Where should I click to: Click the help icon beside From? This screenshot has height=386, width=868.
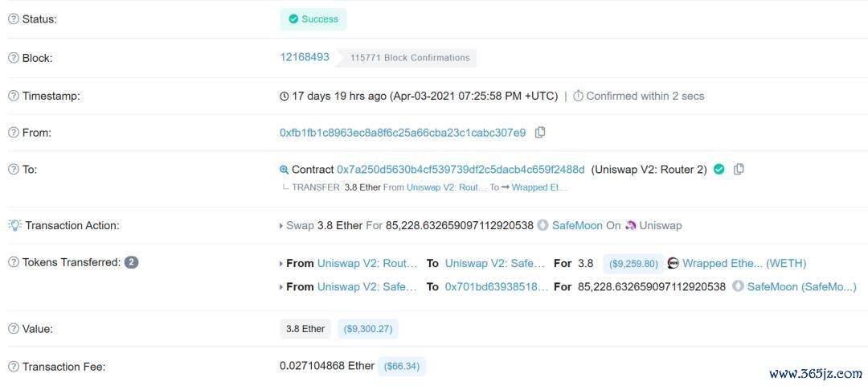14,133
